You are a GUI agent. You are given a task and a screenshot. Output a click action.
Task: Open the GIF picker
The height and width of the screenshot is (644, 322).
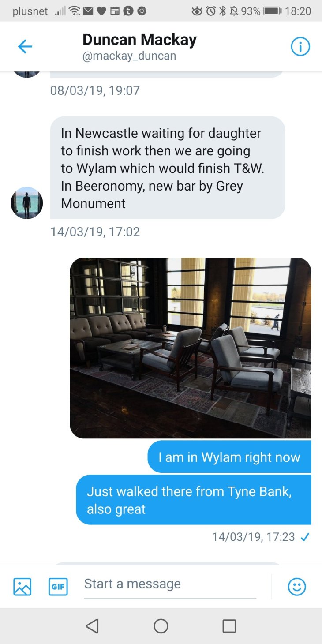(58, 587)
